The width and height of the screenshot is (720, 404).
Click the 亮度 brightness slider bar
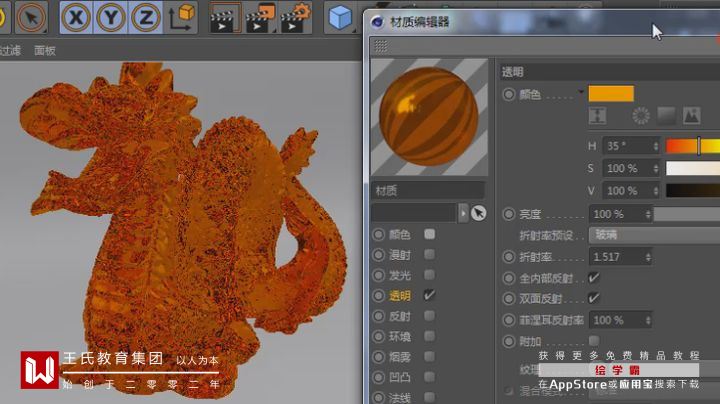click(x=687, y=214)
